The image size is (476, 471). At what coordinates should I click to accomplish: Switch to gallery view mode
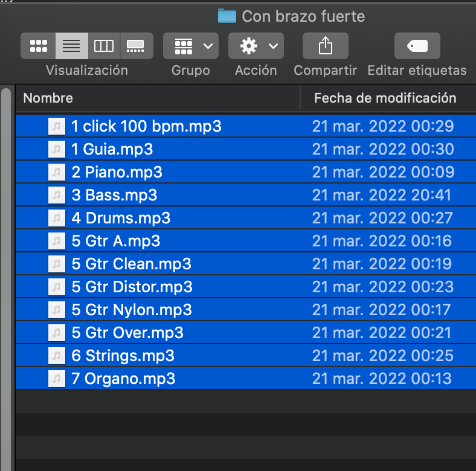pyautogui.click(x=135, y=46)
